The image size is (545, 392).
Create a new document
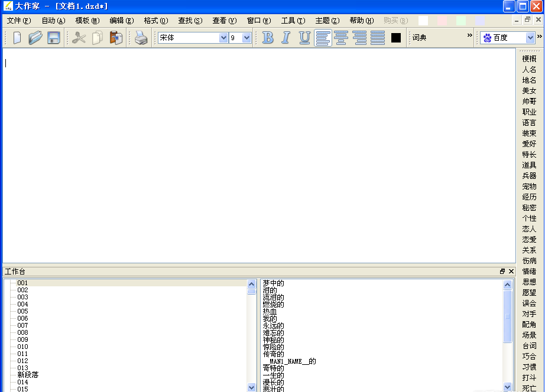[17, 37]
